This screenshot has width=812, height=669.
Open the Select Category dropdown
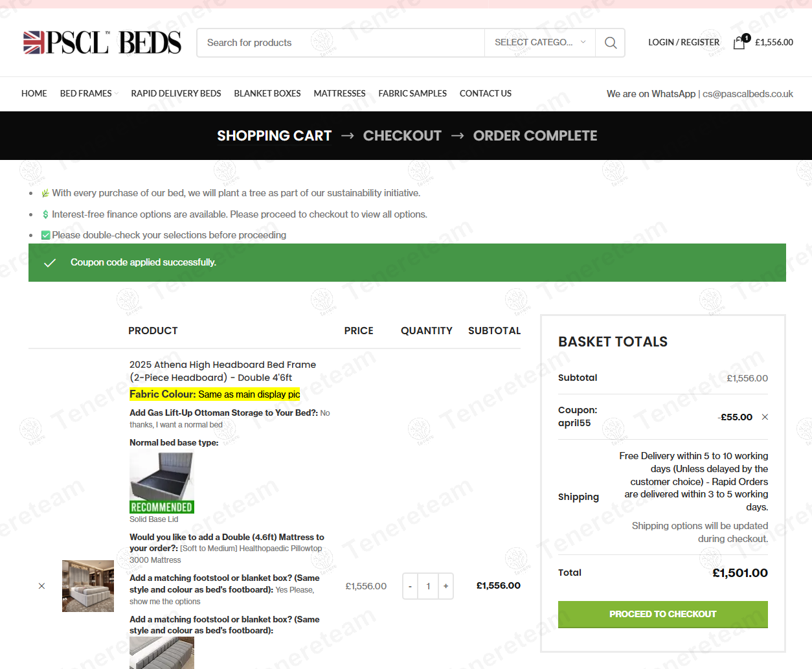pyautogui.click(x=540, y=43)
